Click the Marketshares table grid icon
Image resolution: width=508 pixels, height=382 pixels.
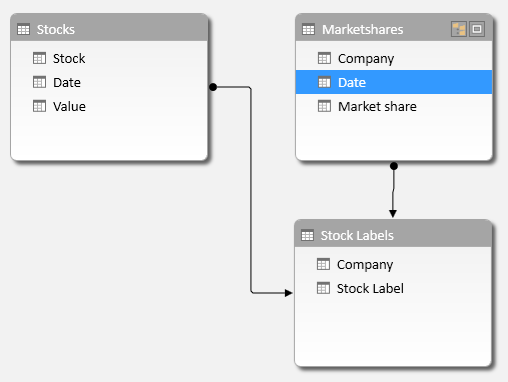click(308, 30)
